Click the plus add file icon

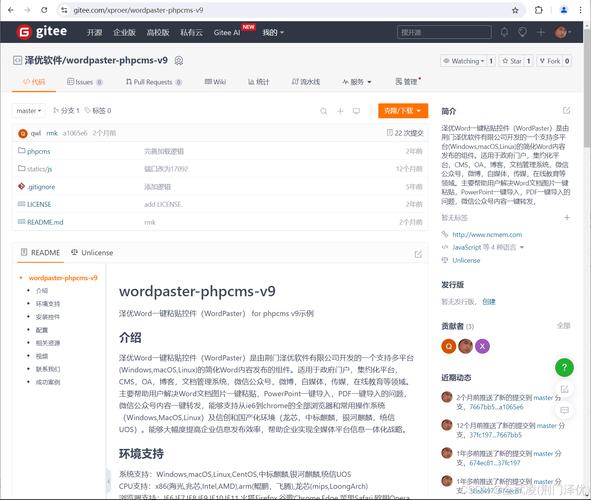tap(340, 111)
